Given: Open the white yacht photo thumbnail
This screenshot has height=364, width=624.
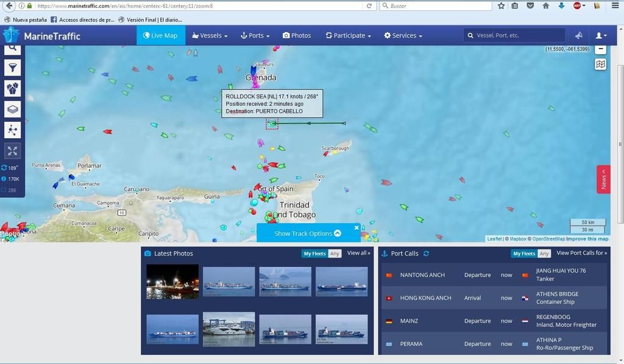Looking at the screenshot, I should tap(229, 329).
